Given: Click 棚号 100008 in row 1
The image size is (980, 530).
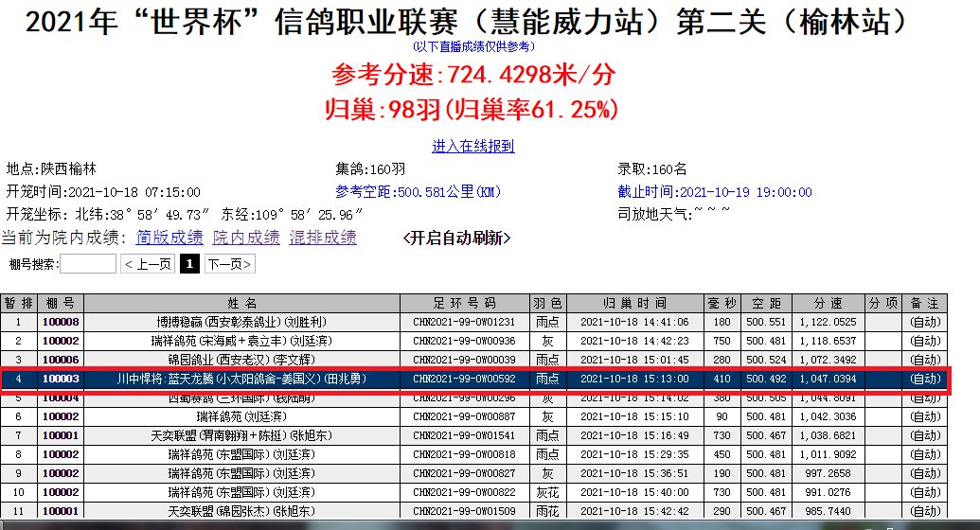Looking at the screenshot, I should pos(61,322).
